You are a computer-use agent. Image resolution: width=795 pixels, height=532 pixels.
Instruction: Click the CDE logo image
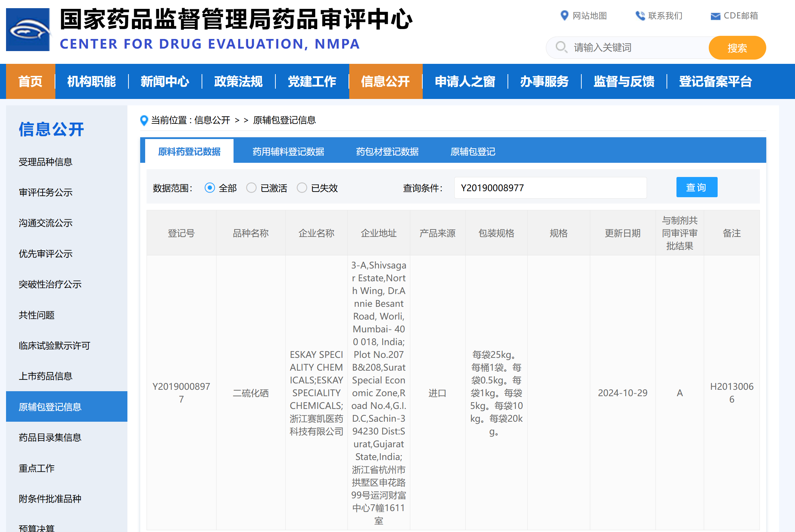pos(28,30)
